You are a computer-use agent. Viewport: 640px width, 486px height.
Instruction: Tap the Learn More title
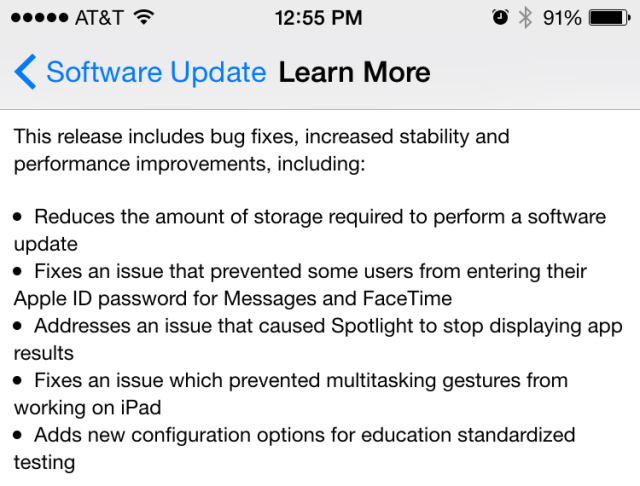(x=354, y=72)
